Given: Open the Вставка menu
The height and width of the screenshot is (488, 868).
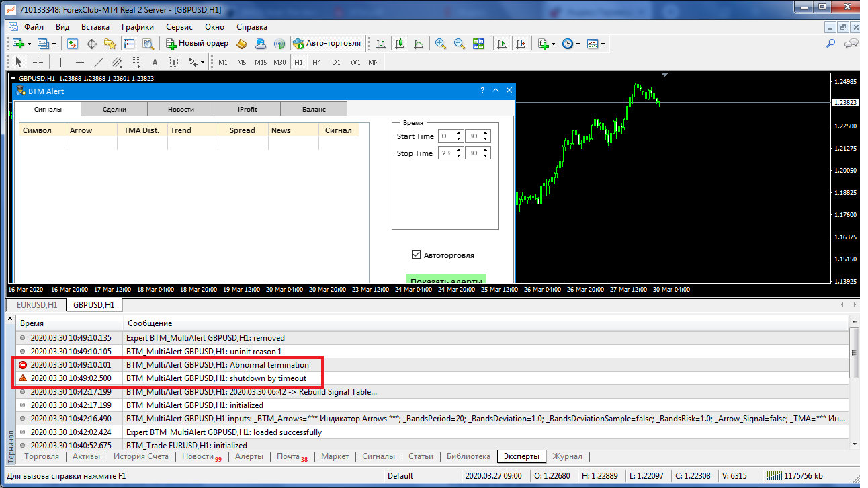Looking at the screenshot, I should [x=95, y=27].
